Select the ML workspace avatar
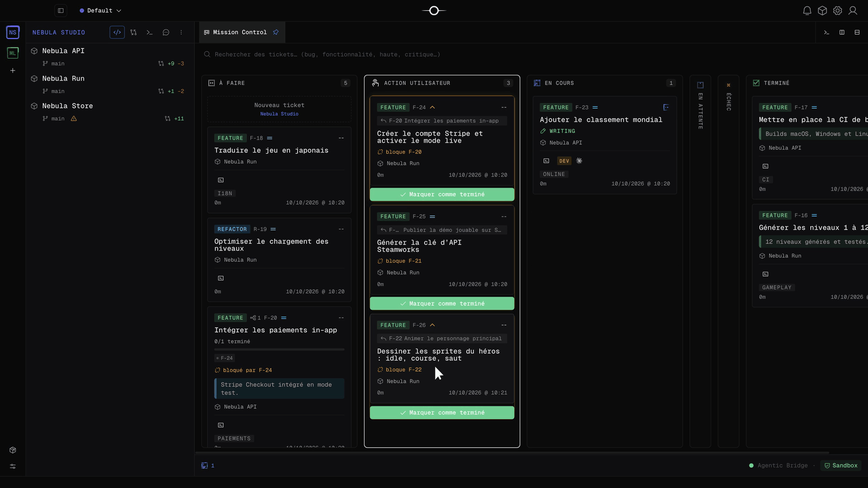The image size is (868, 488). click(12, 53)
